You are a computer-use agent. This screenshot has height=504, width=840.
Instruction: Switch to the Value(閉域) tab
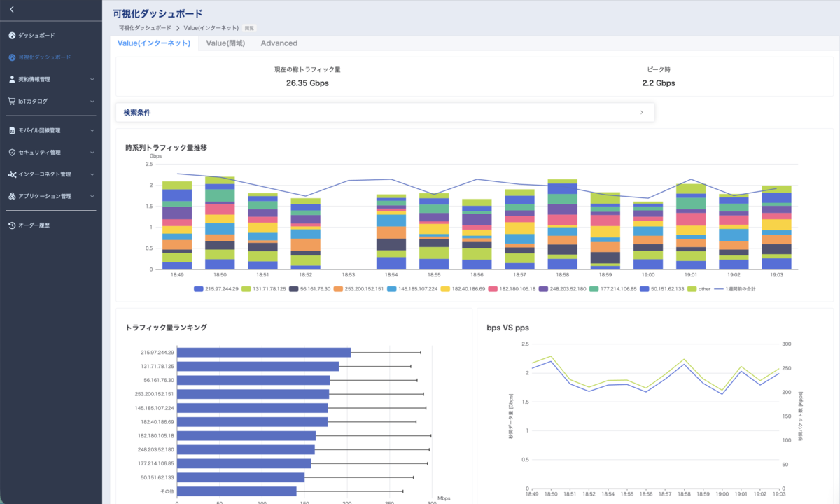[225, 43]
